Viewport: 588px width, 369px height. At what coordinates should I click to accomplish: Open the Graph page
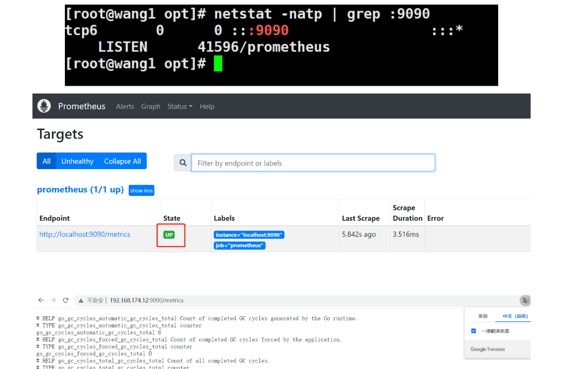(x=151, y=106)
